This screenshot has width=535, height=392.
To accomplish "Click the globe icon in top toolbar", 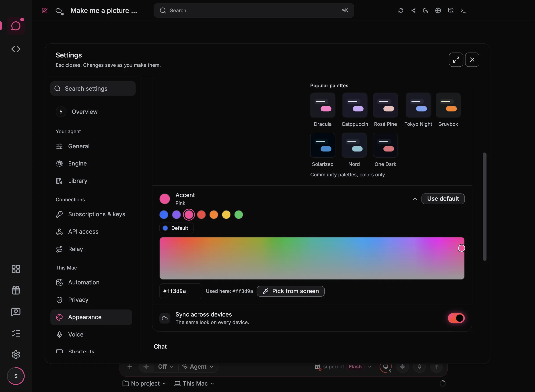I will click(x=438, y=10).
